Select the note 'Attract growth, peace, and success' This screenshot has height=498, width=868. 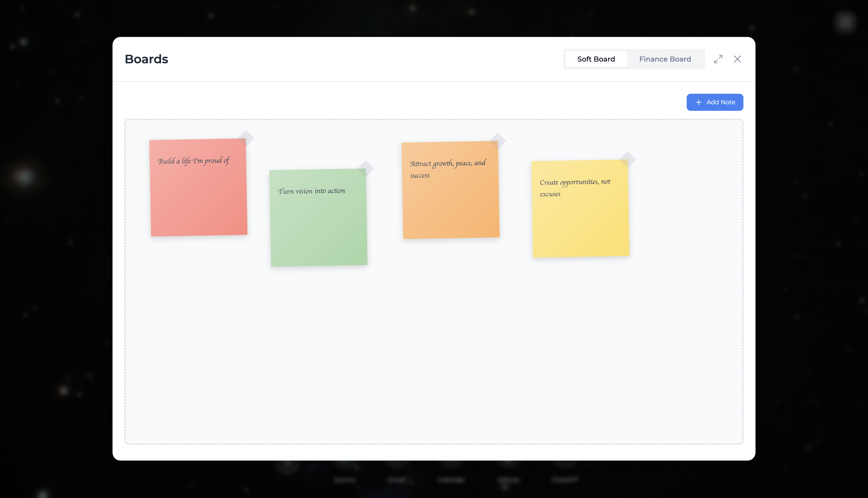click(450, 189)
